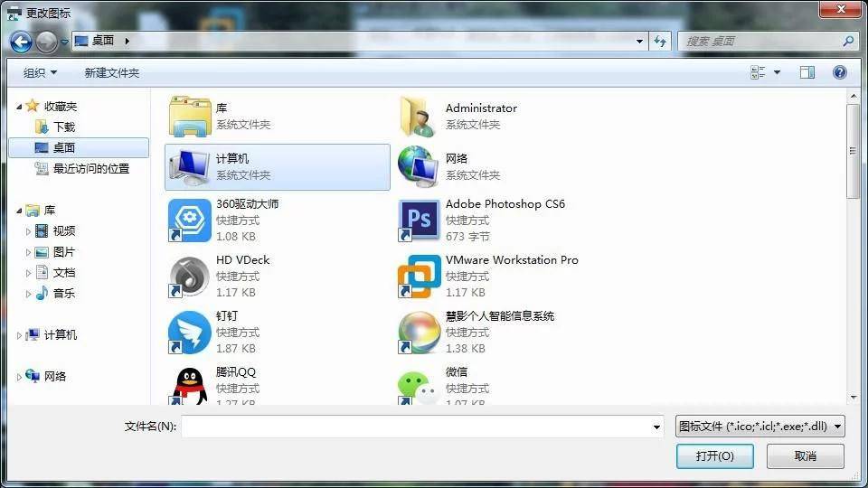This screenshot has width=868, height=488.
Task: Expand the 图片 library node
Action: [x=29, y=252]
